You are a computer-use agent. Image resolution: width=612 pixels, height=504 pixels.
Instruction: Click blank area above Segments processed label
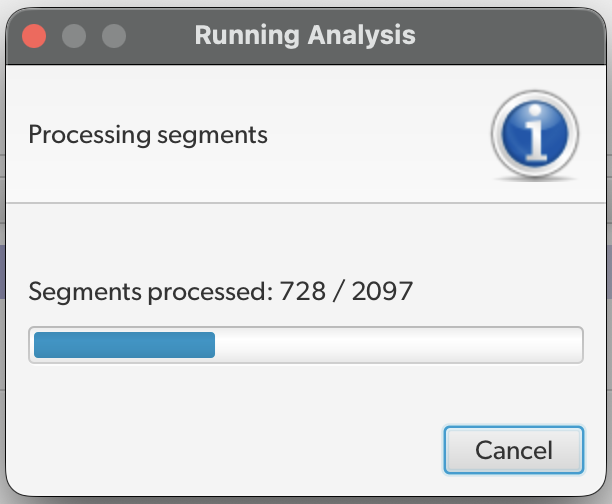tap(200, 245)
